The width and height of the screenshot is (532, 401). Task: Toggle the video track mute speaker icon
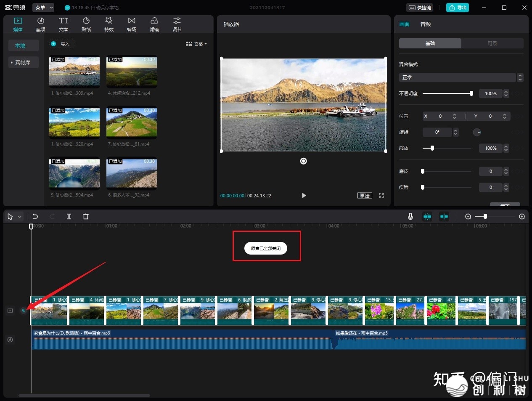point(23,311)
